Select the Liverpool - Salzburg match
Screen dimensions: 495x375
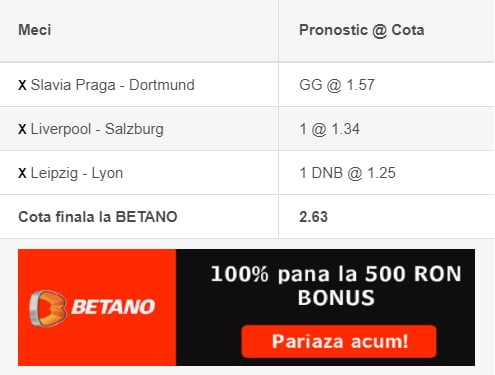(x=97, y=129)
